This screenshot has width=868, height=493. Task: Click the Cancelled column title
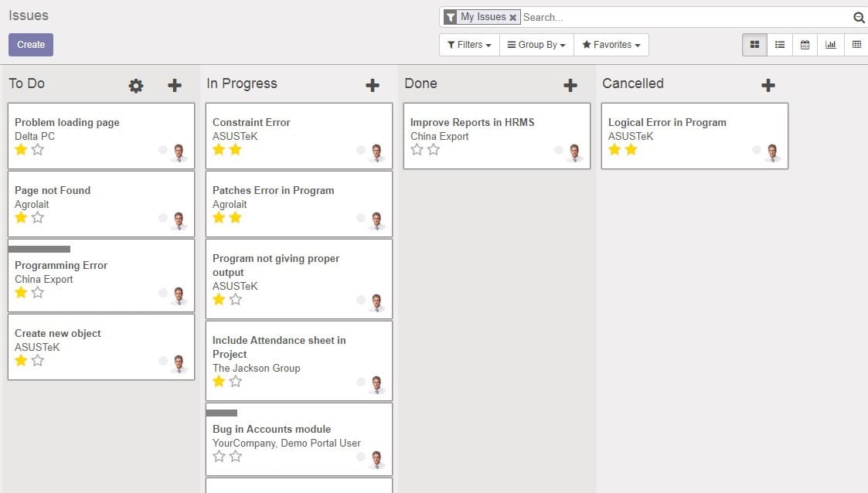pos(633,83)
